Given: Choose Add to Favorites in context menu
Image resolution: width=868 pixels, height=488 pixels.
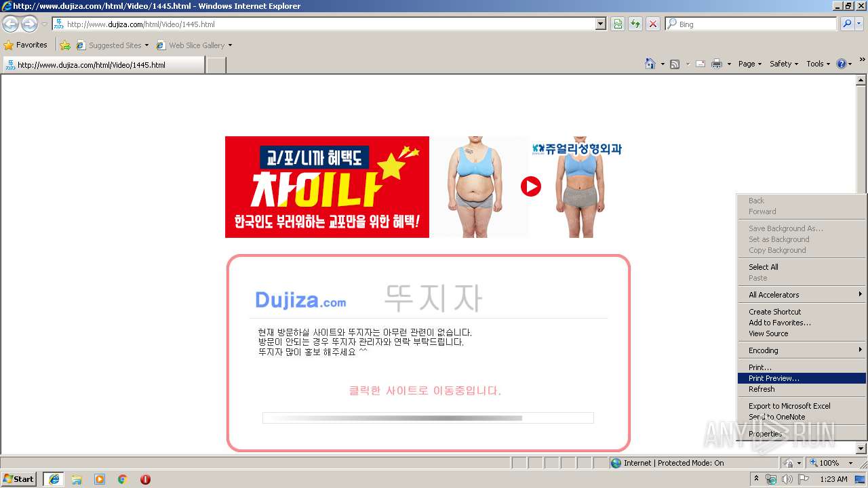Looking at the screenshot, I should click(802, 323).
